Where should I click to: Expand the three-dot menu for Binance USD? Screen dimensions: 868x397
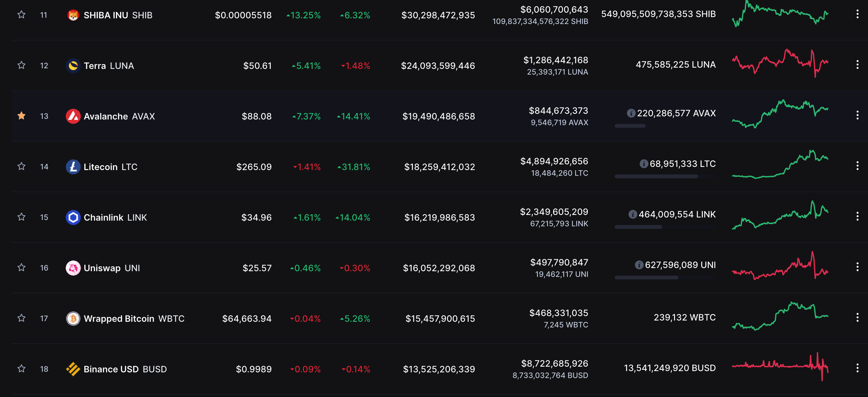click(857, 368)
